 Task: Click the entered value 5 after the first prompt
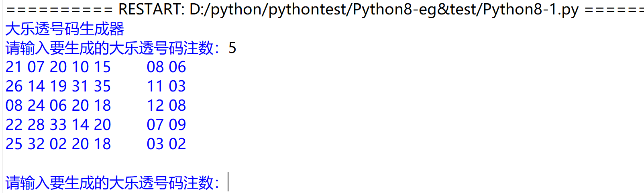pos(232,48)
